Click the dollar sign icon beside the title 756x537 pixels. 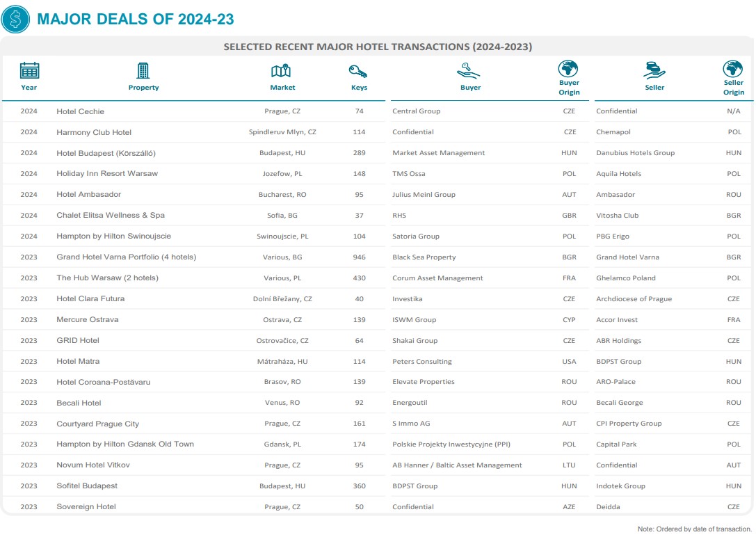coord(16,19)
